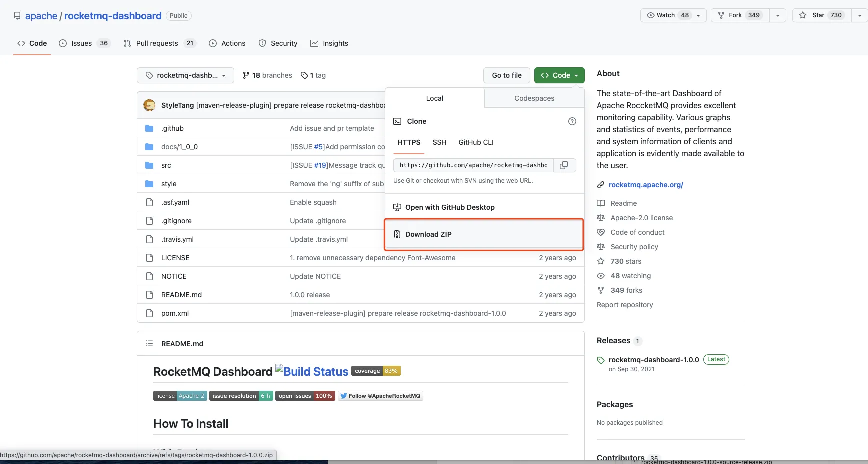
Task: Switch to the Codespaces tab
Action: pyautogui.click(x=534, y=98)
